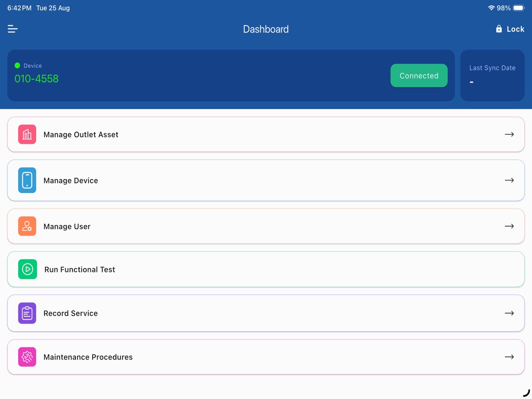Open Manage User via its arrow
532x399 pixels.
click(x=509, y=226)
